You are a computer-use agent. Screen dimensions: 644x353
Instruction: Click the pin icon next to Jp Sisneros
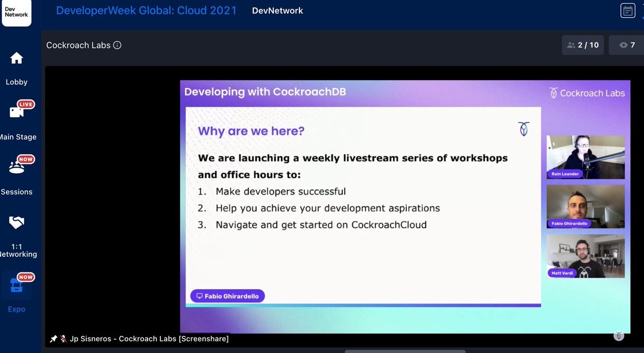click(x=53, y=339)
